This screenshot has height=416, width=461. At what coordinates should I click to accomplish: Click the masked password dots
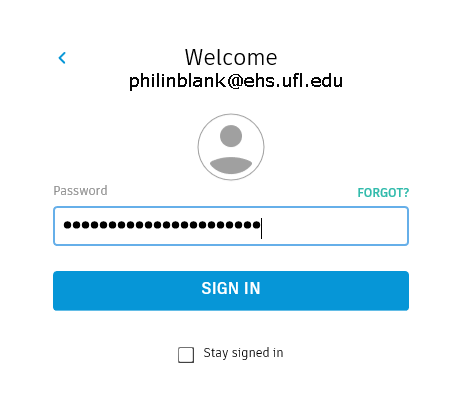click(162, 225)
